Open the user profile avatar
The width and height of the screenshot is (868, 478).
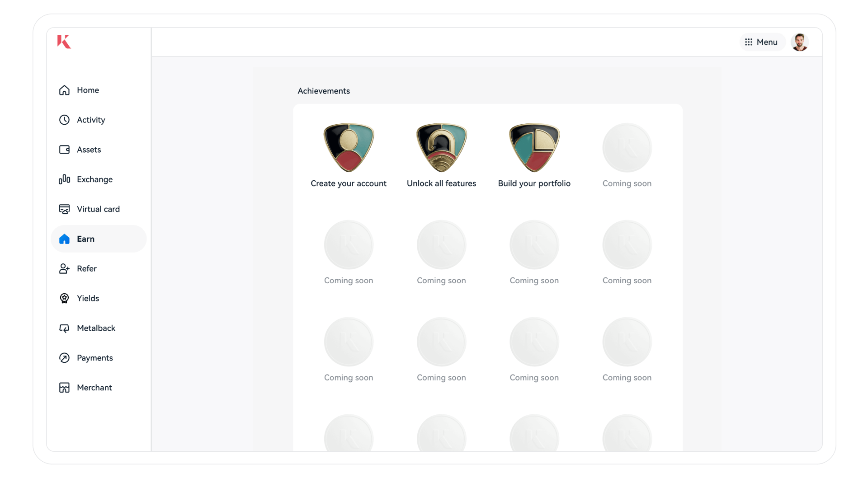tap(799, 42)
